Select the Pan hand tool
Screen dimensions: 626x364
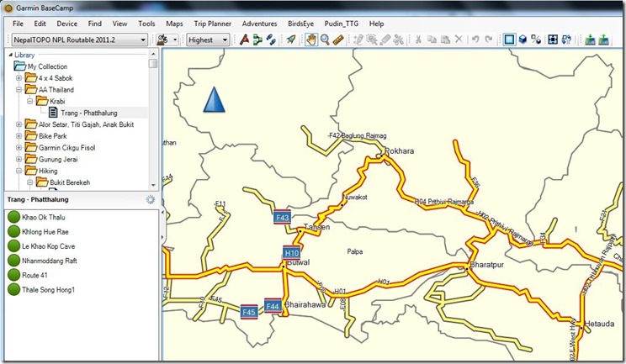[311, 40]
